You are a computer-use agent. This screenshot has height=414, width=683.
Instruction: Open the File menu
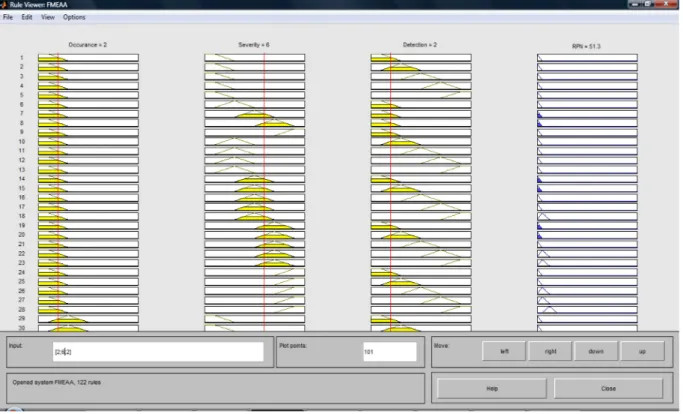[8, 17]
